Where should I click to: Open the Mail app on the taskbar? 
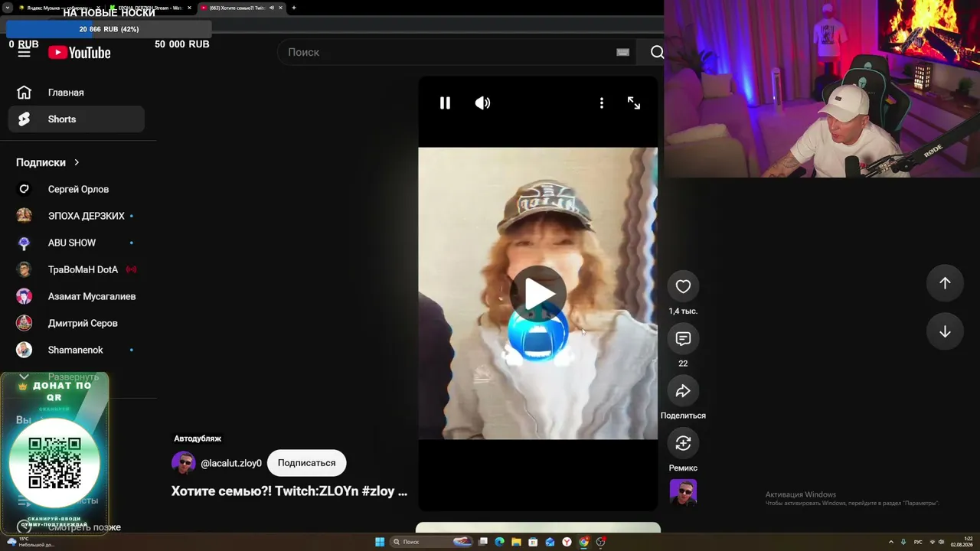tap(550, 542)
